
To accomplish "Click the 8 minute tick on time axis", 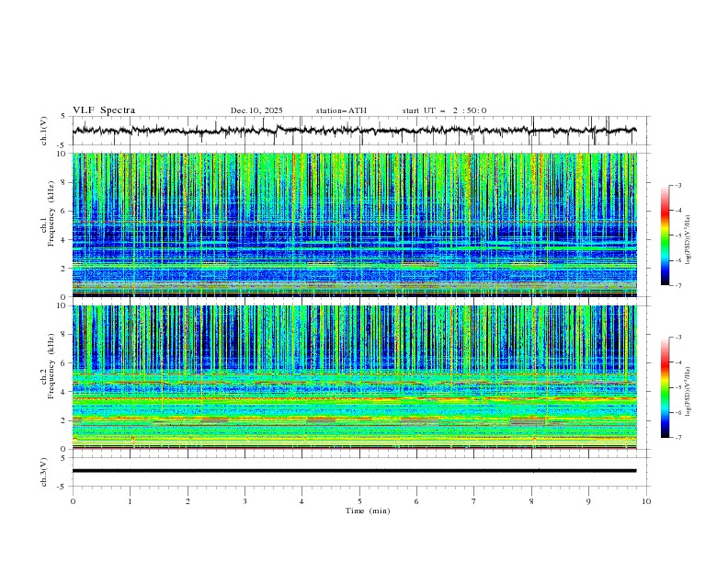I will point(531,501).
